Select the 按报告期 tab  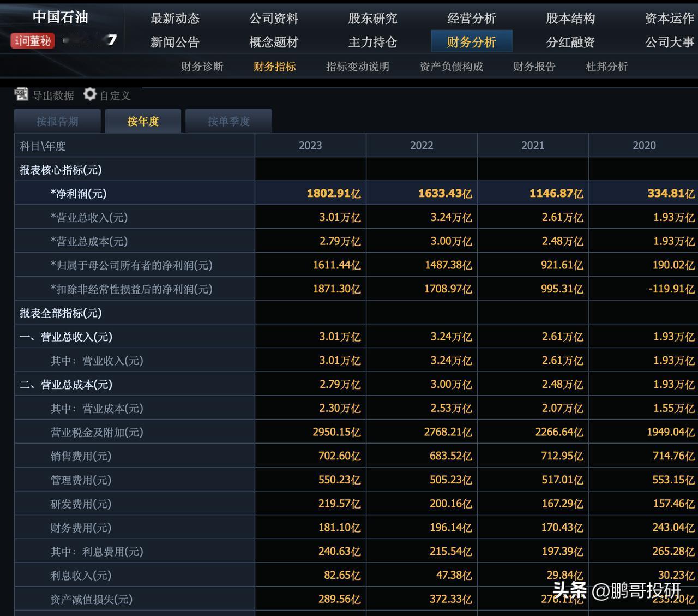(57, 121)
